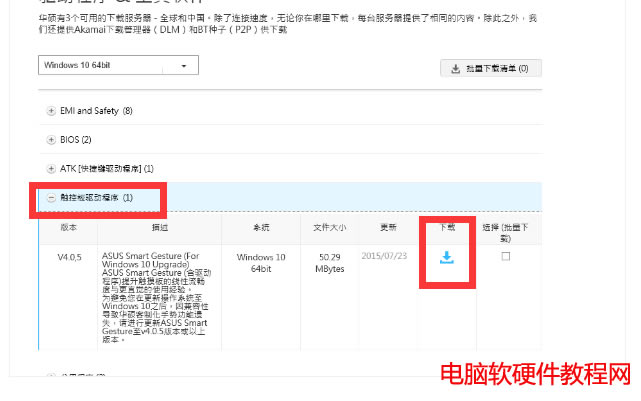The height and width of the screenshot is (401, 641).
Task: Click the 下载 column header
Action: [447, 228]
